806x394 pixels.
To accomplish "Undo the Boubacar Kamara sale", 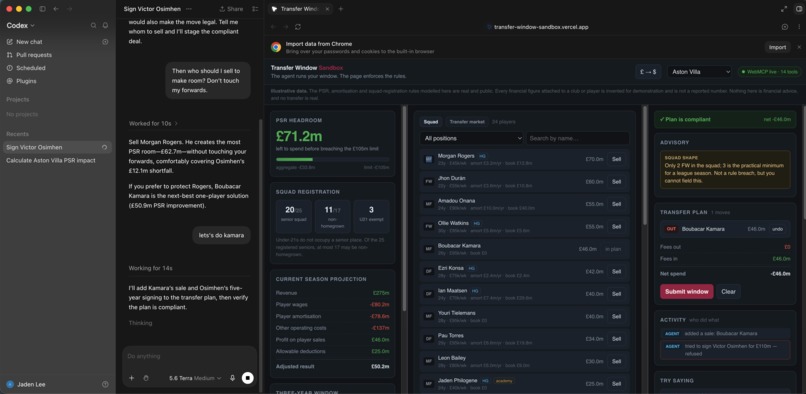I will 777,229.
